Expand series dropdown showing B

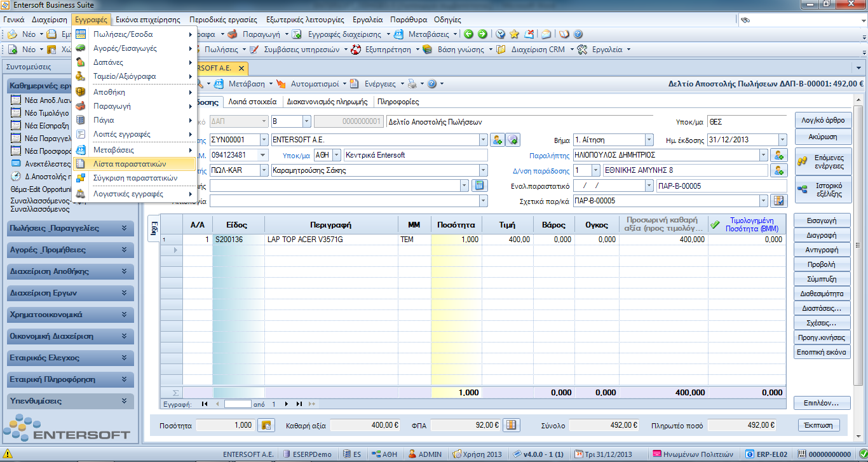coord(306,121)
